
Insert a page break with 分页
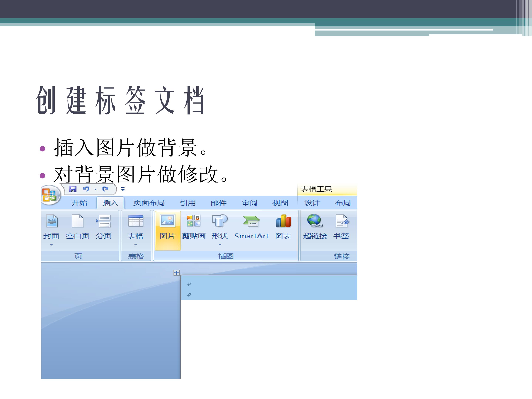coord(103,227)
